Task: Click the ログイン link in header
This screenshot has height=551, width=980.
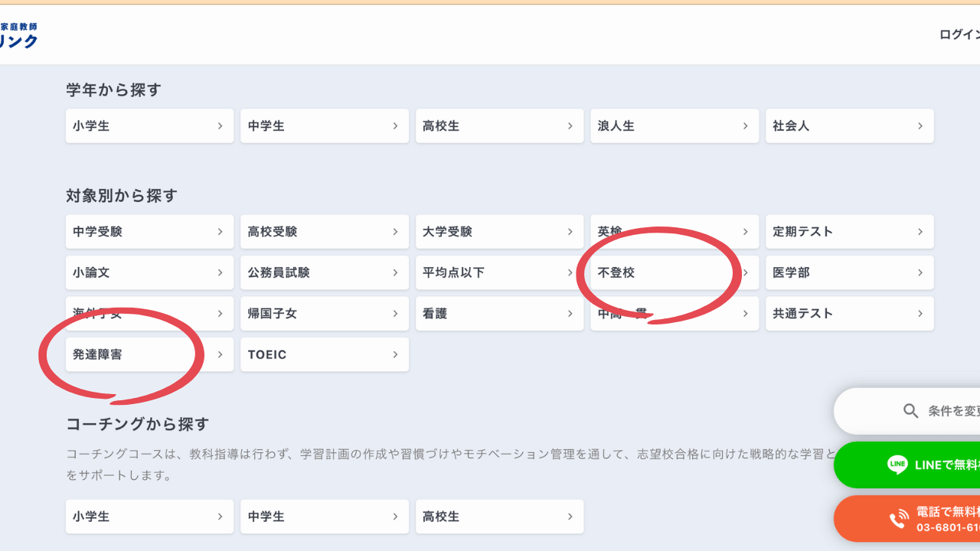Action: (x=959, y=34)
